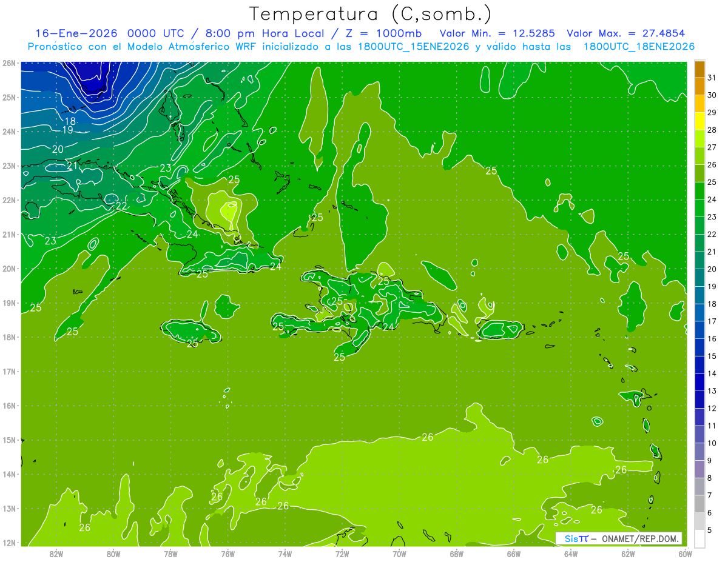Screen dimensions: 728x562
Task: Click the "1800UTC_15ENE2026" initialization time
Action: tap(414, 47)
